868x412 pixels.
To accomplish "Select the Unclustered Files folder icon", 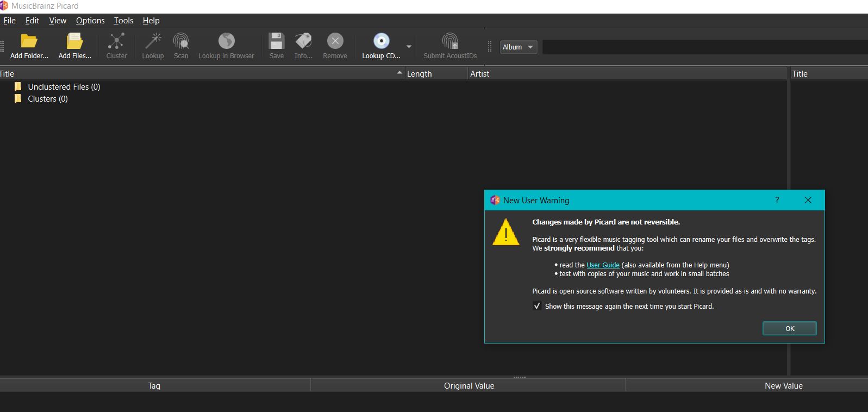I will 18,86.
